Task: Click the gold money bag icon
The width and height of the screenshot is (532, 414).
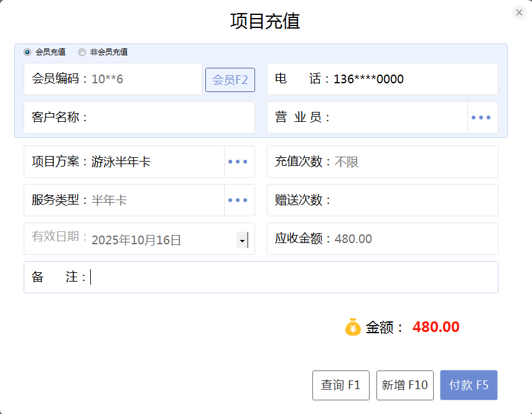Action: (353, 327)
